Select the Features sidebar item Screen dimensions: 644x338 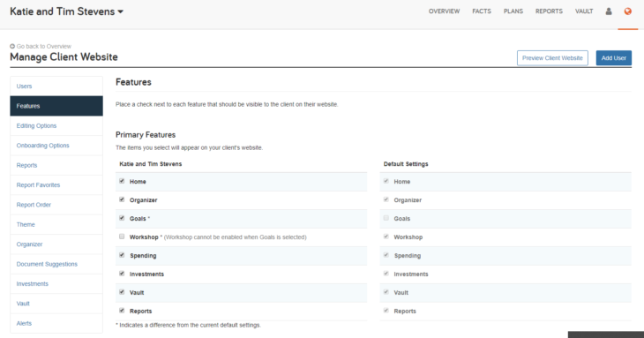[x=56, y=106]
